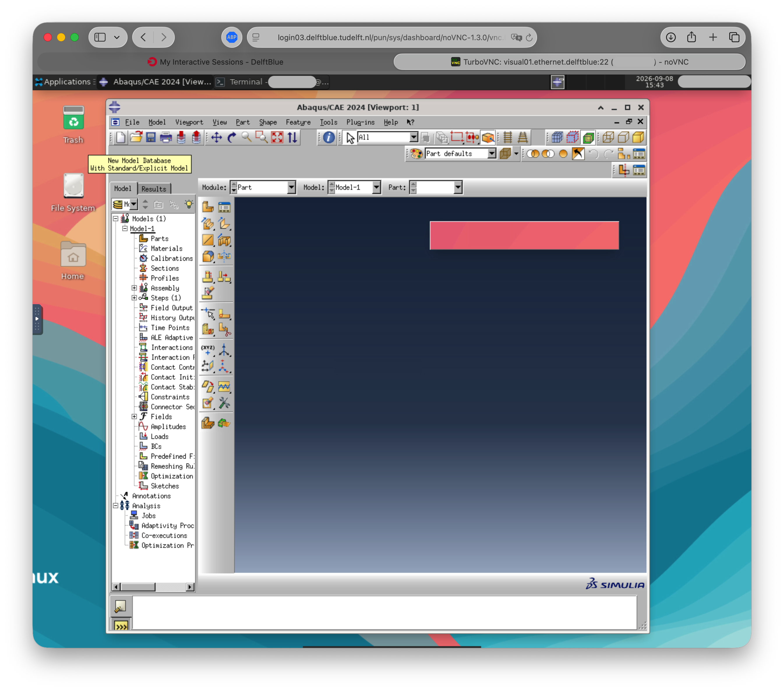Viewport: 784px width, 691px height.
Task: Open the Home folder desktop icon
Action: (x=73, y=261)
